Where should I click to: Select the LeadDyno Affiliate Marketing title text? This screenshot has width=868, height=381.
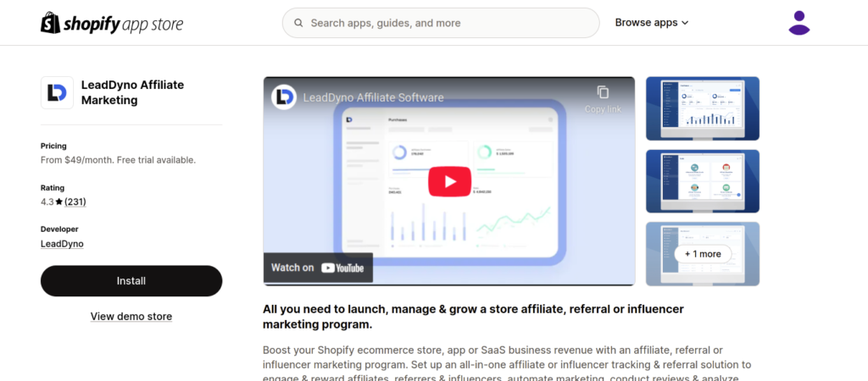(132, 92)
